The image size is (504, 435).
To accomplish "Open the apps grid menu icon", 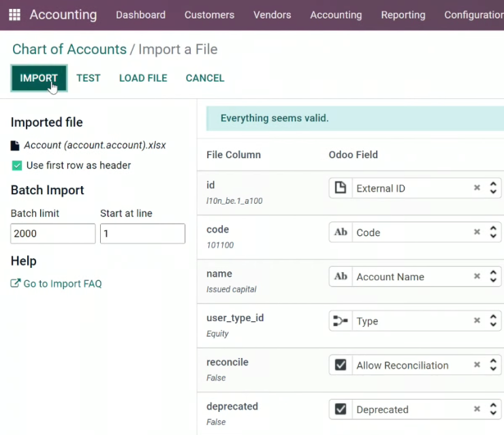I will point(14,15).
